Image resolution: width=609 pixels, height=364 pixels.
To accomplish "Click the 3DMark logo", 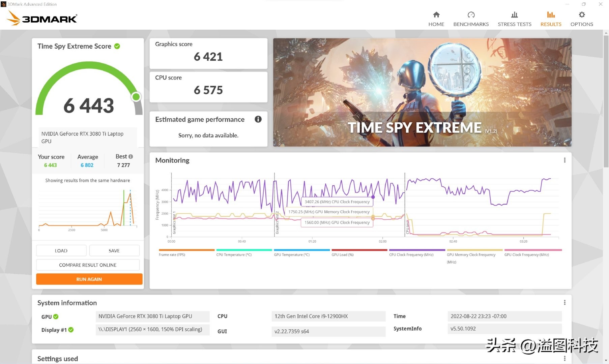I will 42,18.
